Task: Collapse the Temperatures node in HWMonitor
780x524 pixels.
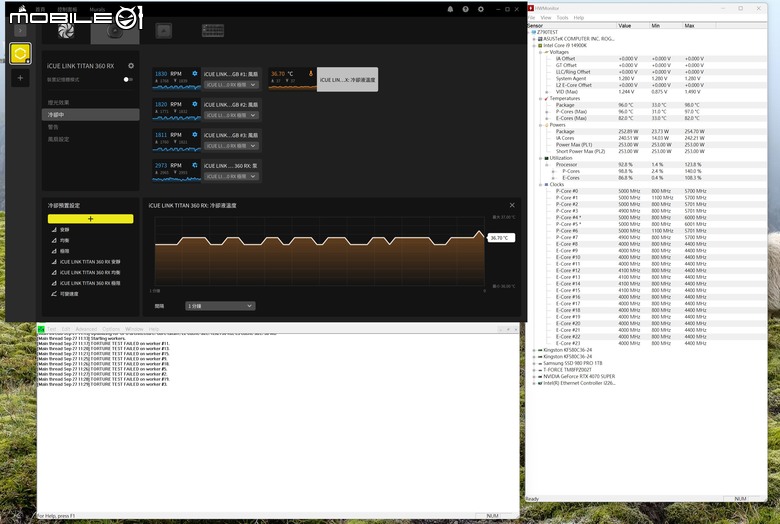Action: [x=541, y=99]
